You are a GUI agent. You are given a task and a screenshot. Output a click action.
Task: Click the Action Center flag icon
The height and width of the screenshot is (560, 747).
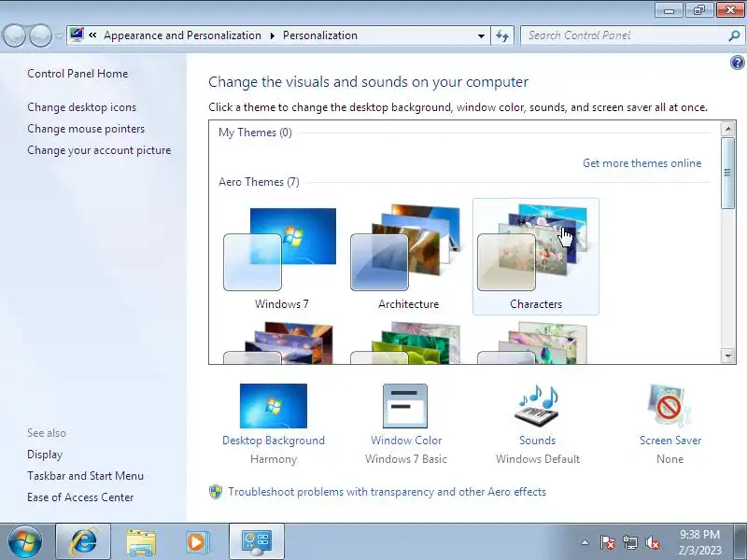608,542
